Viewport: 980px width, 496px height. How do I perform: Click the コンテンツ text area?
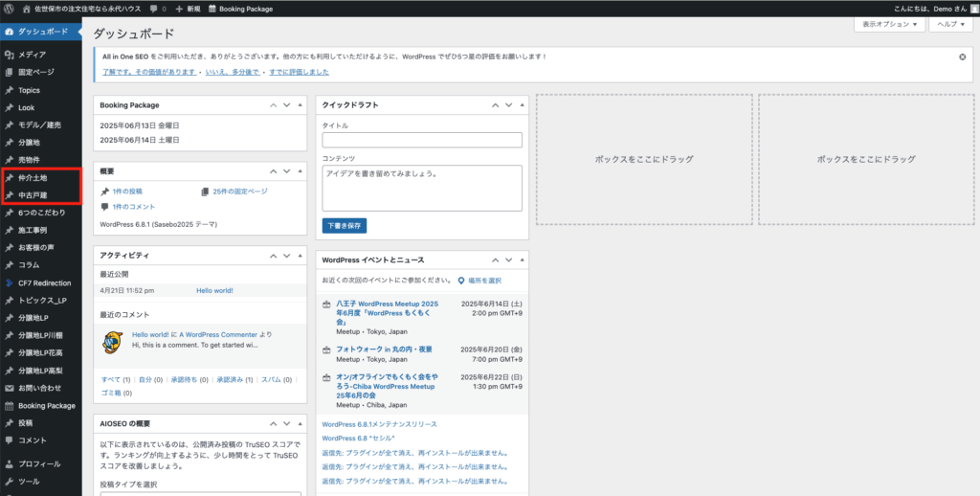(422, 189)
